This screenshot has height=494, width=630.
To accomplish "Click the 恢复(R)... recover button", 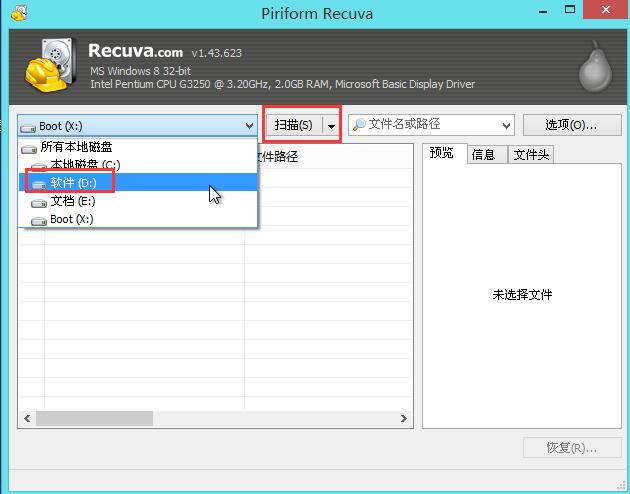I will click(572, 447).
